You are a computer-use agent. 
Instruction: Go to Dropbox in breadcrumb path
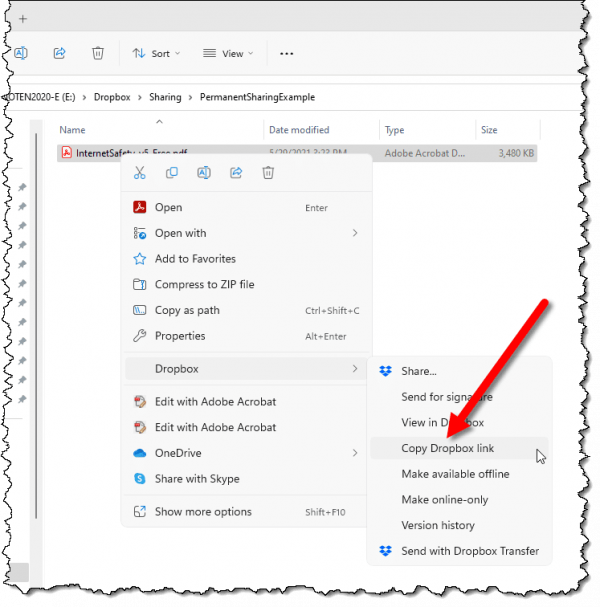112,97
